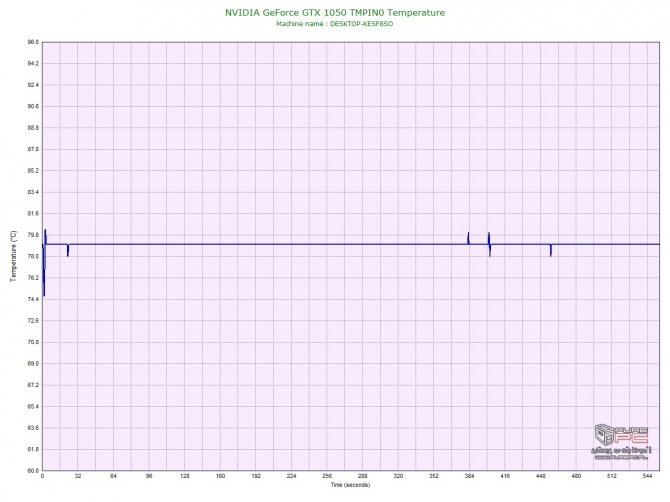Click the 76.2 y-axis tick value
This screenshot has width=670, height=502.
click(x=33, y=278)
